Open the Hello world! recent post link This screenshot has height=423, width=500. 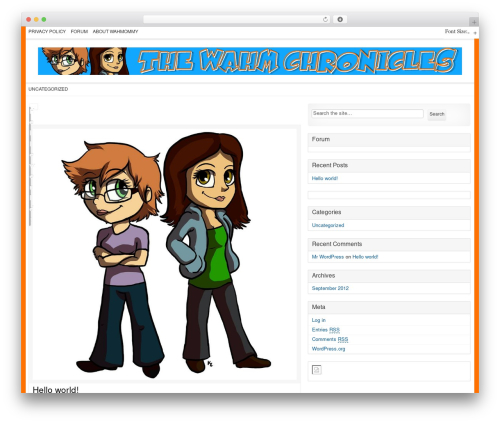click(x=325, y=178)
